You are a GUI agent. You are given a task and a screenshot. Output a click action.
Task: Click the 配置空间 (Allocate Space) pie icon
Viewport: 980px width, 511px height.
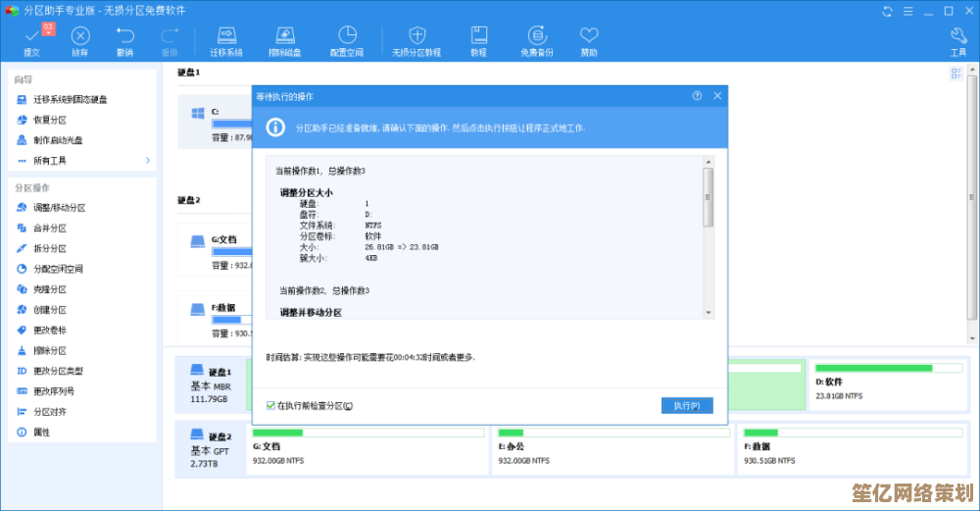point(347,36)
